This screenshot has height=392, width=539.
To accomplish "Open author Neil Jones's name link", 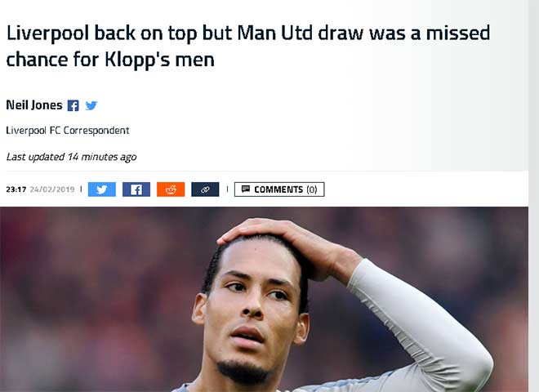I will pos(34,105).
